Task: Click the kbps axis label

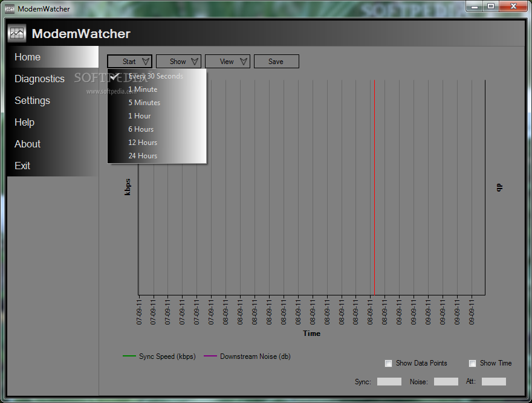Action: click(x=128, y=187)
